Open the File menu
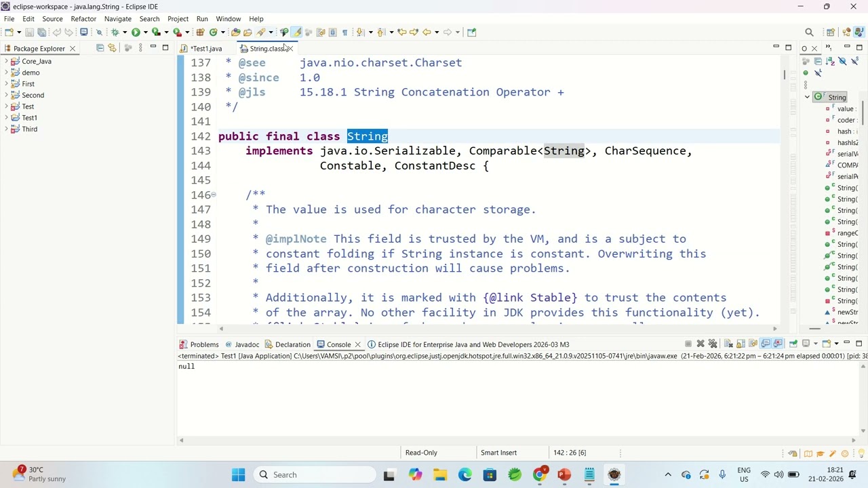This screenshot has width=868, height=488. tap(9, 19)
